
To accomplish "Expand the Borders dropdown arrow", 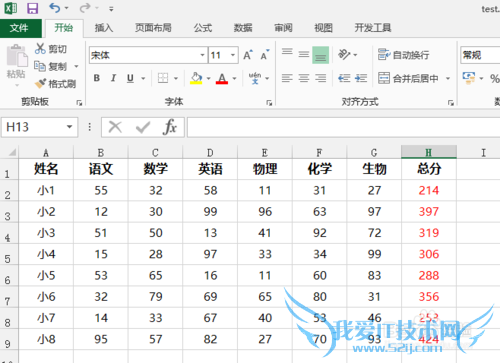I will click(x=176, y=79).
